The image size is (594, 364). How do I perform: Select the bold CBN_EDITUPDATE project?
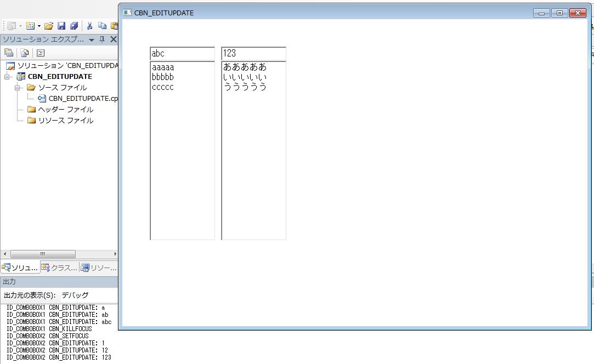[x=60, y=77]
